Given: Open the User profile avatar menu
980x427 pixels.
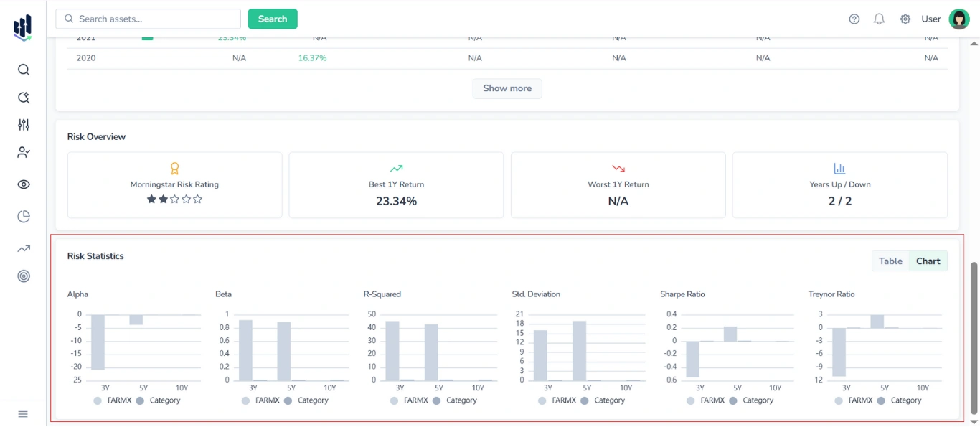Looking at the screenshot, I should [x=959, y=19].
